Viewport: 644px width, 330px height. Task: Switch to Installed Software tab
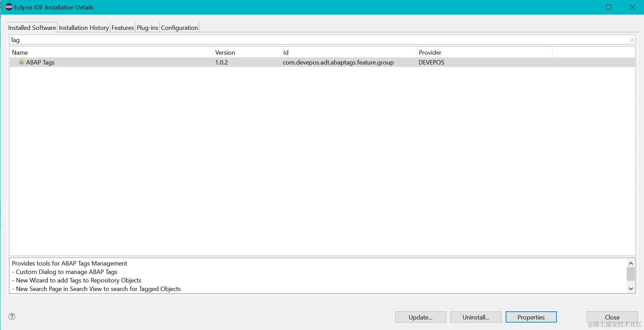click(32, 27)
